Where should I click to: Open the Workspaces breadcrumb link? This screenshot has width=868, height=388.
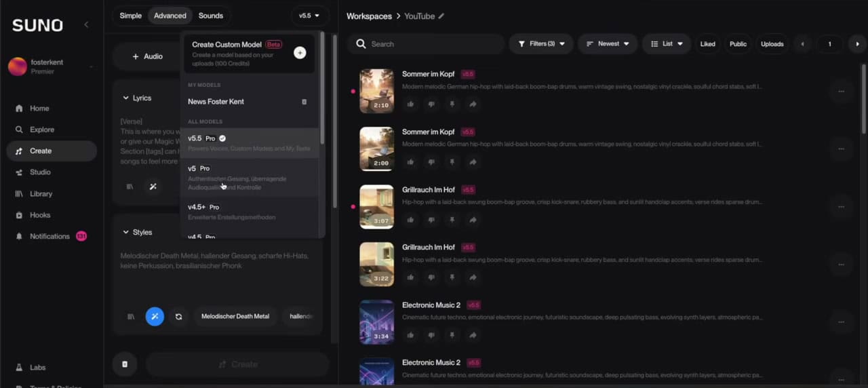click(369, 16)
